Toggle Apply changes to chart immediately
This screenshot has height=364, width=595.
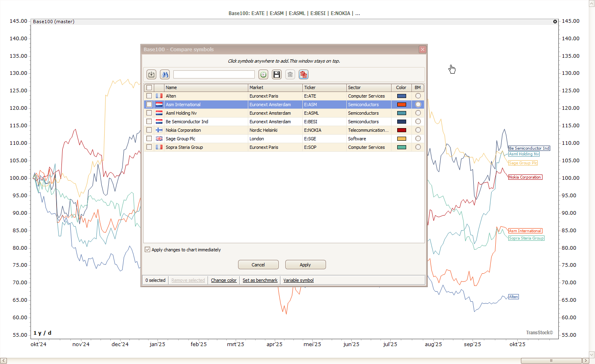pyautogui.click(x=148, y=250)
